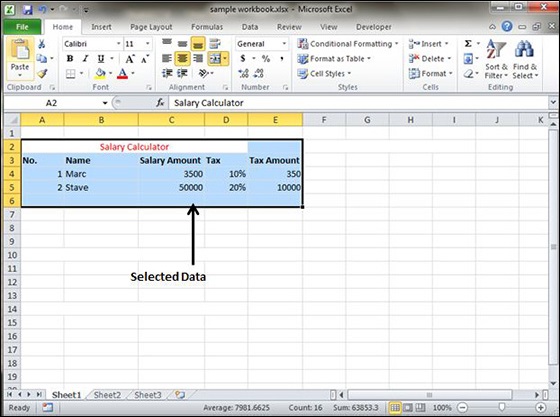Apply cell borders using Borders icon
560x417 pixels.
[71, 74]
